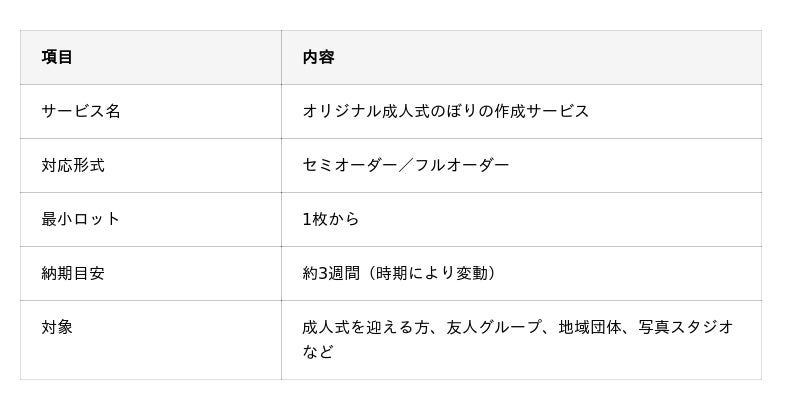Select the 最小ロット row label
The width and height of the screenshot is (800, 410).
pos(81,219)
